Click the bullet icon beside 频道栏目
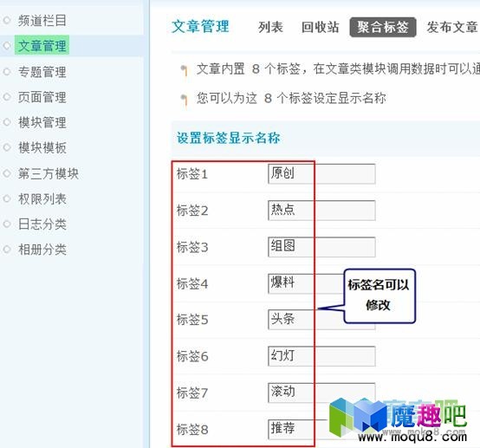480x448 pixels. click(7, 21)
